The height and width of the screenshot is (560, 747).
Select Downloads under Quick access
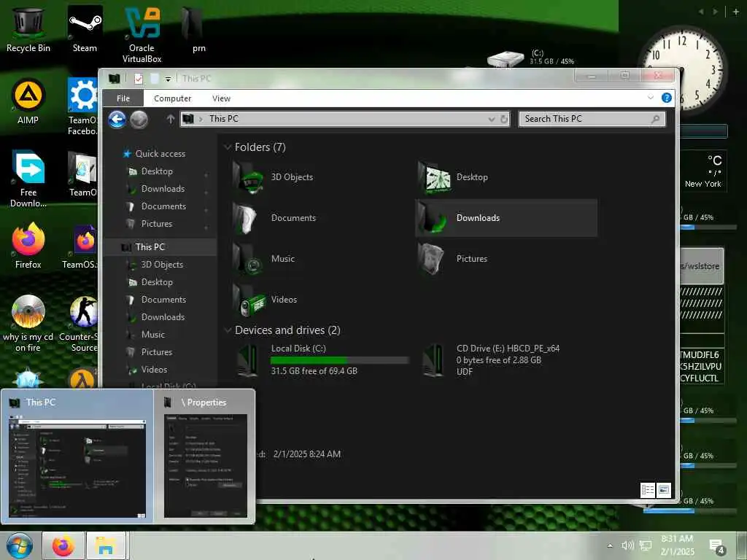163,189
